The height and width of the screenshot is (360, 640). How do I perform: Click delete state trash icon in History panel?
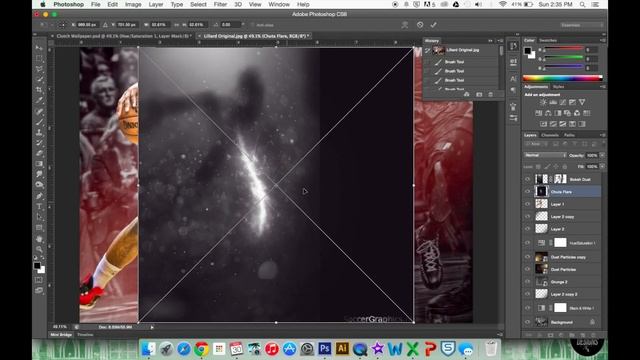click(x=491, y=94)
